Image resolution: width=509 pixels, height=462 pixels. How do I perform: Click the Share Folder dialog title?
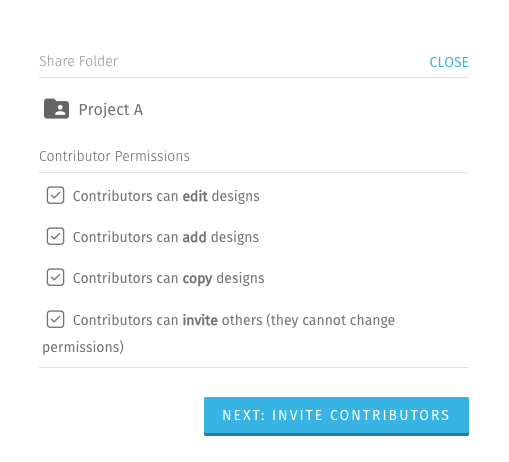(78, 61)
